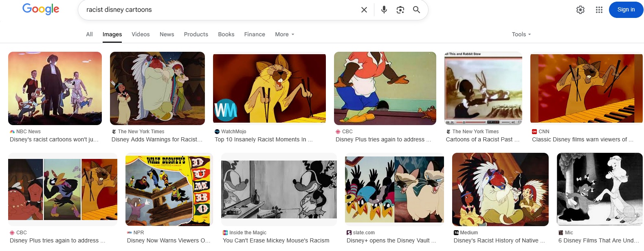
Task: Expand the More dropdown
Action: [284, 34]
